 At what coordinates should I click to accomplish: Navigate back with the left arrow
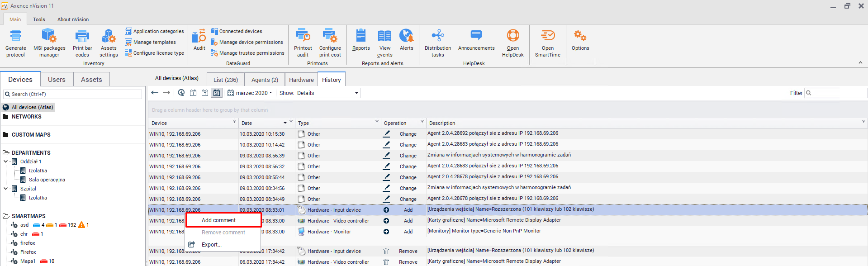tap(155, 93)
